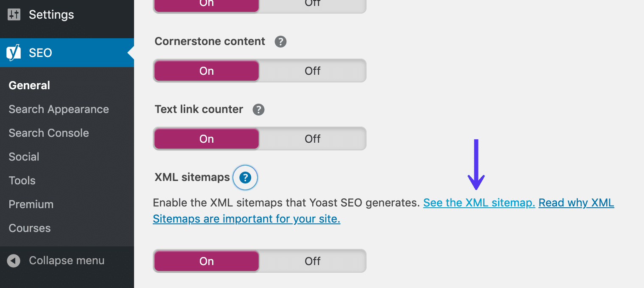The height and width of the screenshot is (288, 644).
Task: Turn off the Text link counter
Action: tap(312, 138)
